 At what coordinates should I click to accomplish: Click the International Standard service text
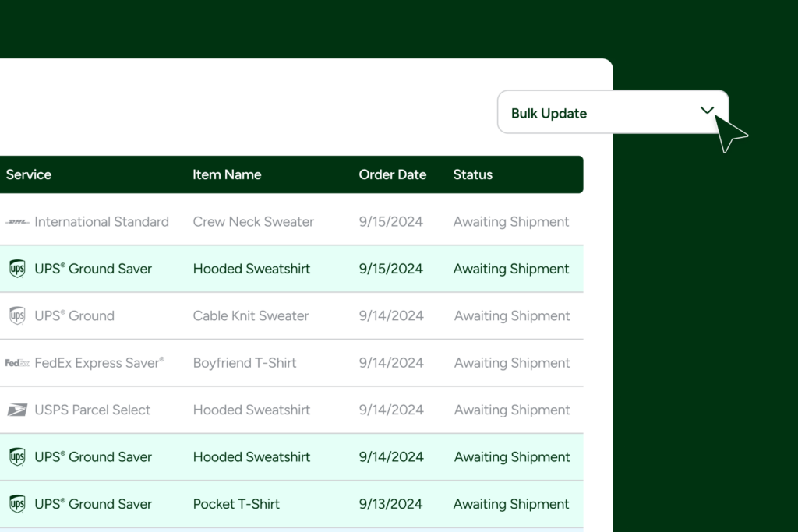point(101,222)
